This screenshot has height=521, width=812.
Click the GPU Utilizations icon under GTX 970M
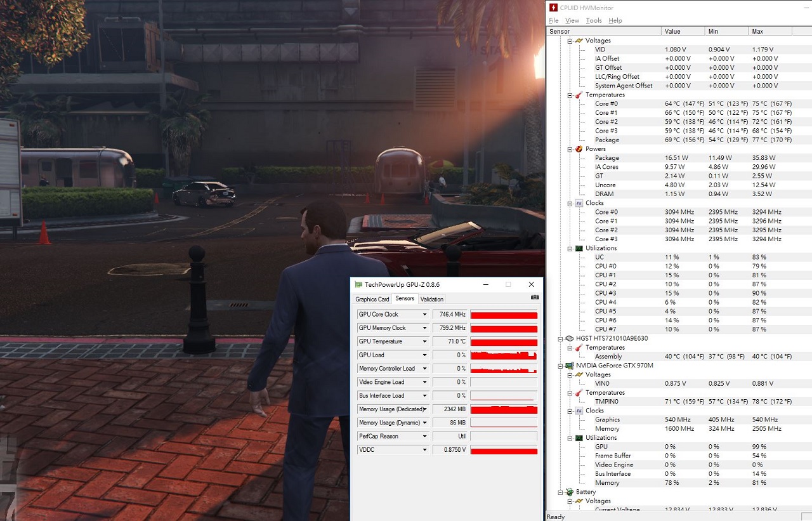[x=579, y=438]
